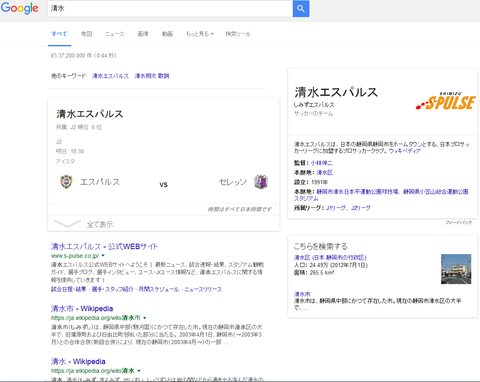Screen dimensions: 480x382
Task: Open 清水区 (日本 静岡市の行政区) link
Action: click(330, 257)
